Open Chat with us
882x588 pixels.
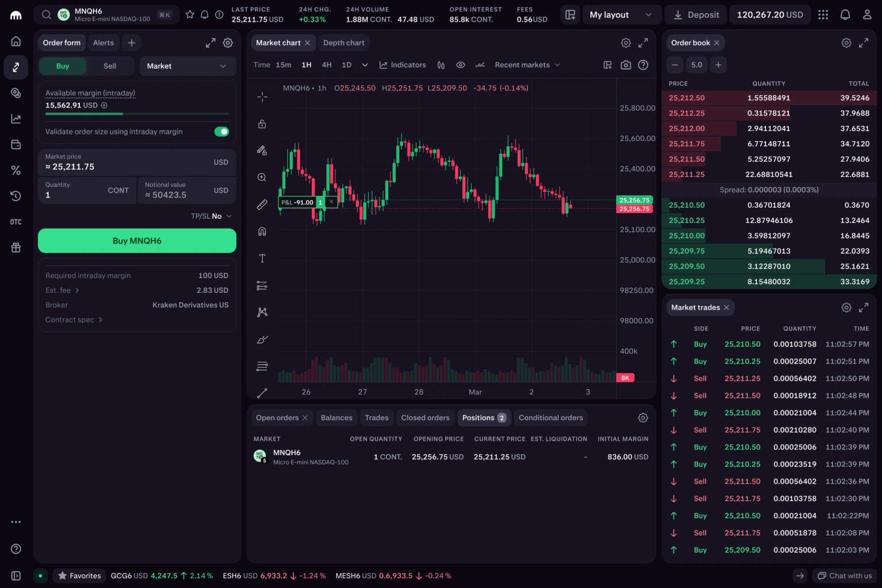coord(845,575)
